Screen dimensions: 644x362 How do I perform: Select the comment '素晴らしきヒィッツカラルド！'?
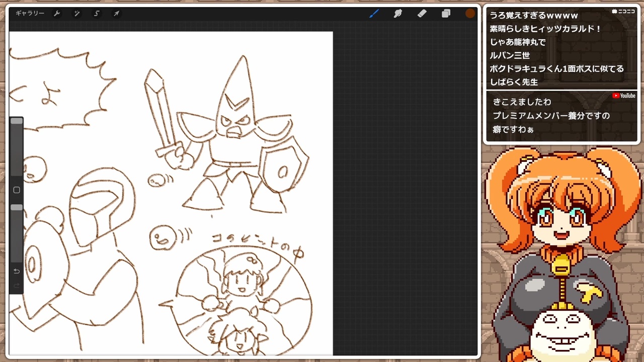tap(546, 29)
